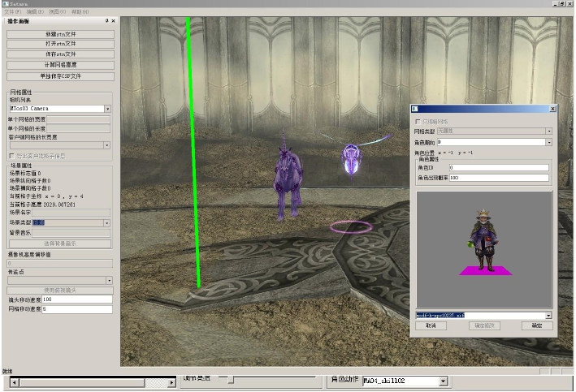
Task: Click the 单个网格的宽度 field
Action: (x=78, y=119)
